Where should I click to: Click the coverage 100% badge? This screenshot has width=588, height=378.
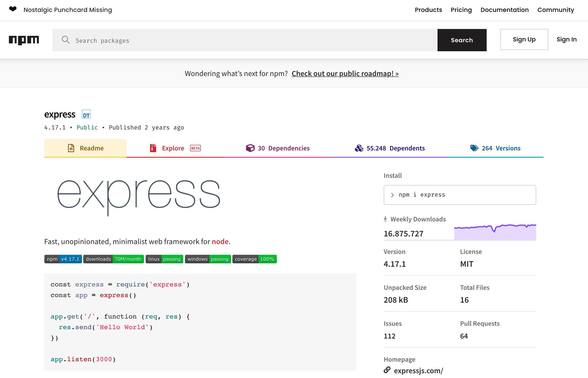pyautogui.click(x=254, y=259)
